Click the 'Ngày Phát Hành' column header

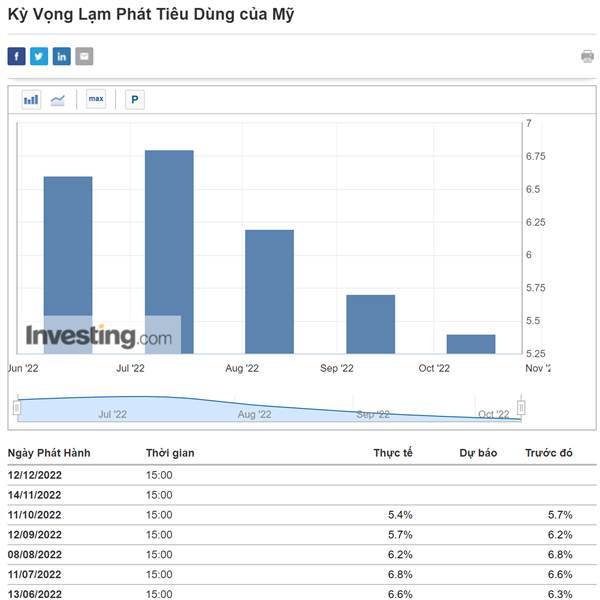click(49, 453)
